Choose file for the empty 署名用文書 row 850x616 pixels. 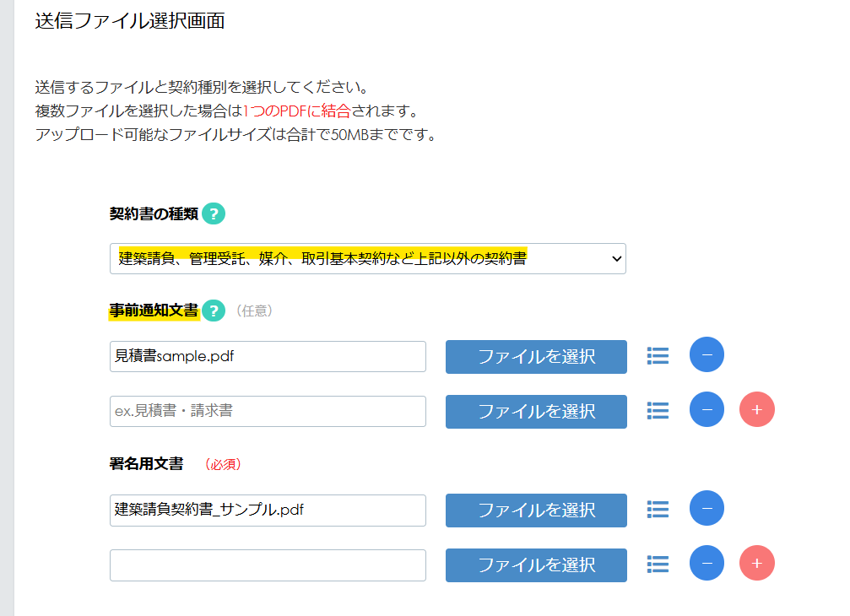(x=536, y=565)
